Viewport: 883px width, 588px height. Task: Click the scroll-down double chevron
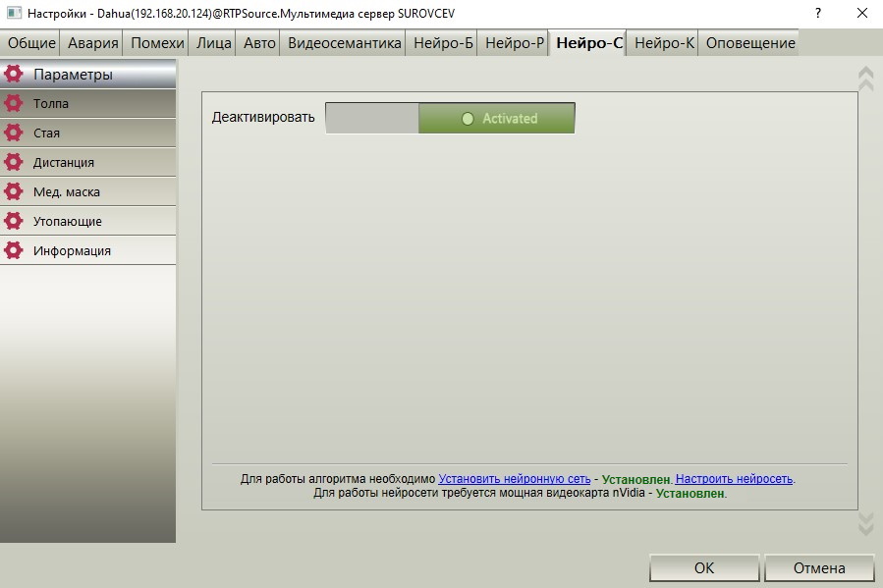pyautogui.click(x=865, y=523)
